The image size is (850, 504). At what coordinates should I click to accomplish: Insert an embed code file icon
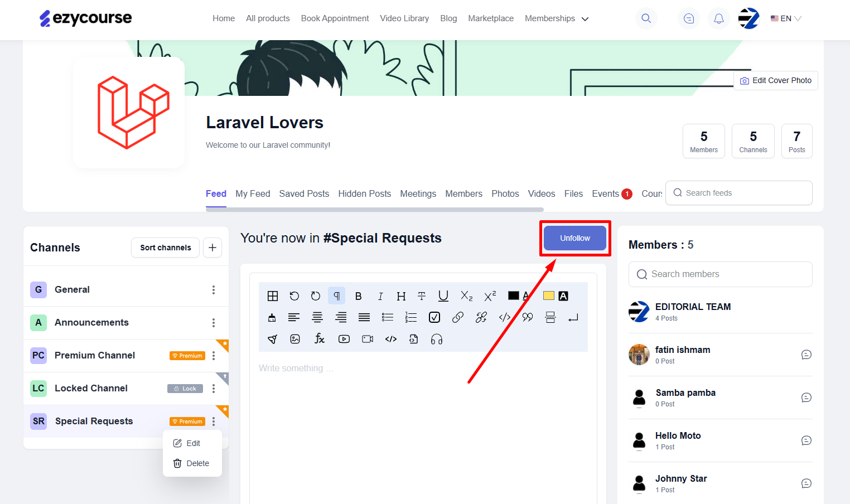click(x=414, y=339)
